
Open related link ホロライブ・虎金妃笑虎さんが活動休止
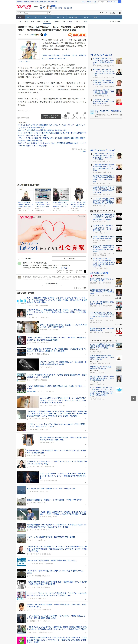[42, 130]
